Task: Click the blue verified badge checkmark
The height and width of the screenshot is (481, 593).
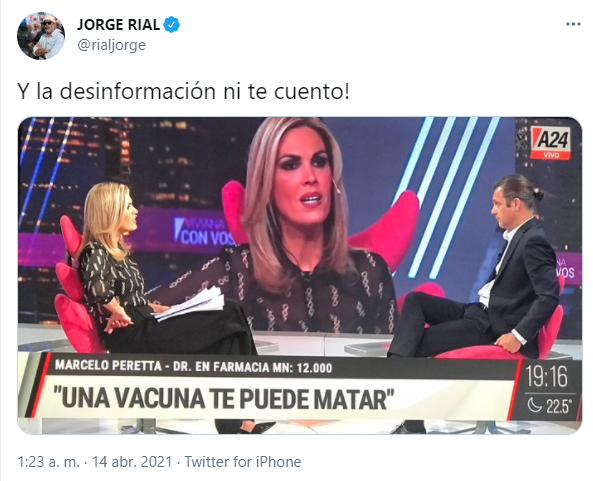Action: coord(172,25)
